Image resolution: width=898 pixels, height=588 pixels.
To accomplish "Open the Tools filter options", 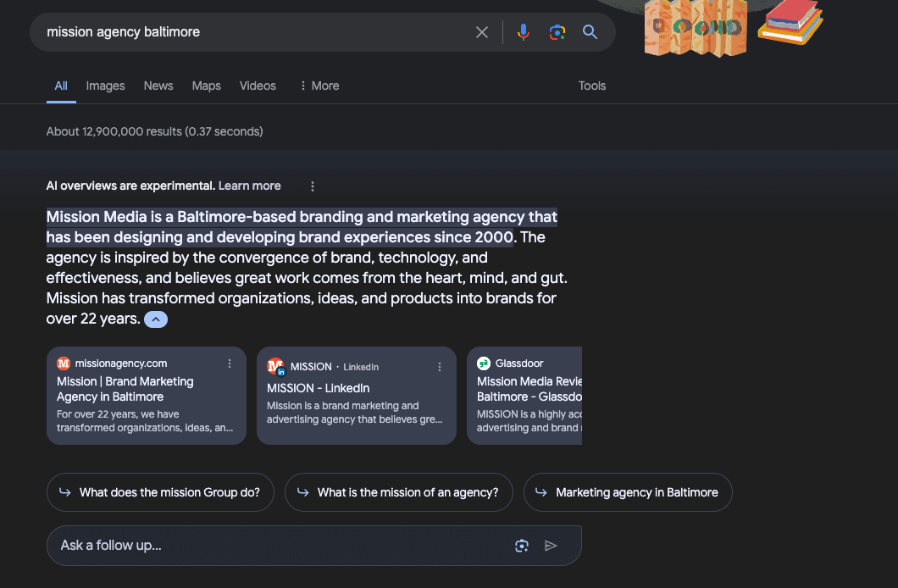I will [591, 86].
